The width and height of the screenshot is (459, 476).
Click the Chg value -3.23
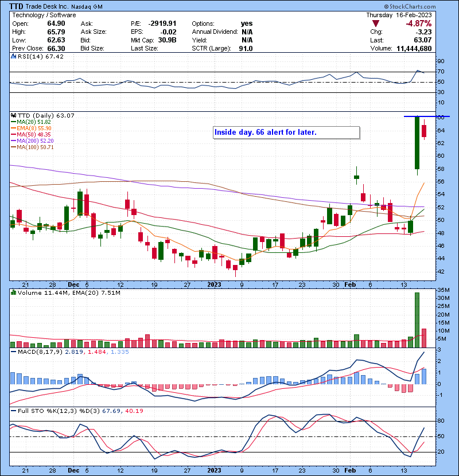pyautogui.click(x=423, y=32)
